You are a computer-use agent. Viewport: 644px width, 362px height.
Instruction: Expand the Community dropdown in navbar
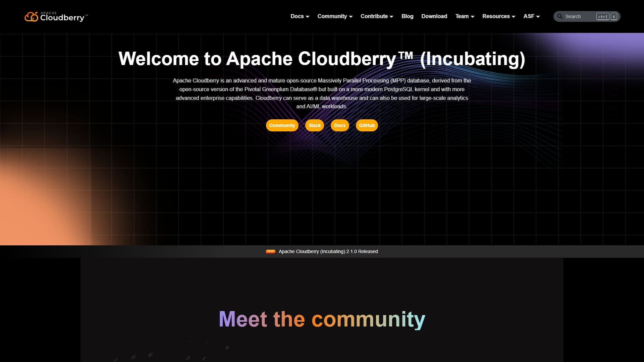(x=335, y=16)
